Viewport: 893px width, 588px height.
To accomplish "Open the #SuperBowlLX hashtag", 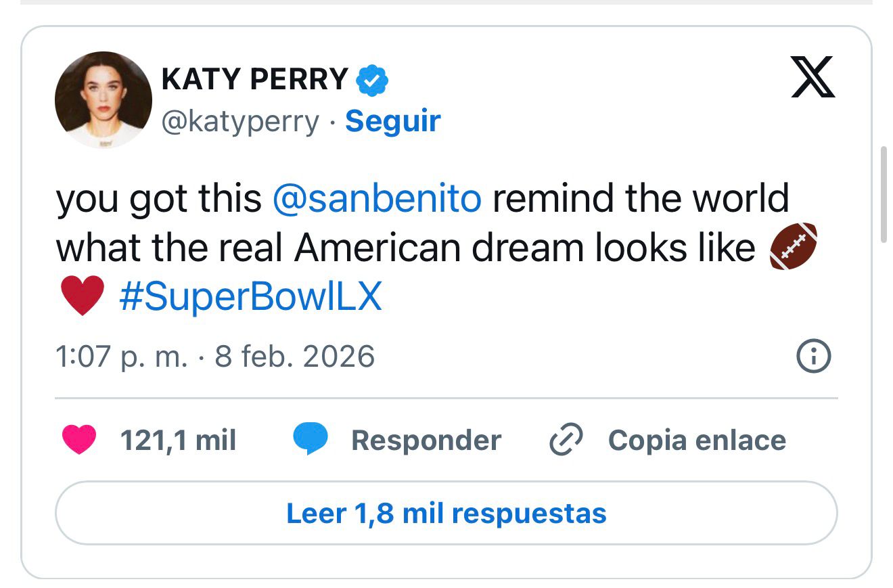I will [x=250, y=296].
